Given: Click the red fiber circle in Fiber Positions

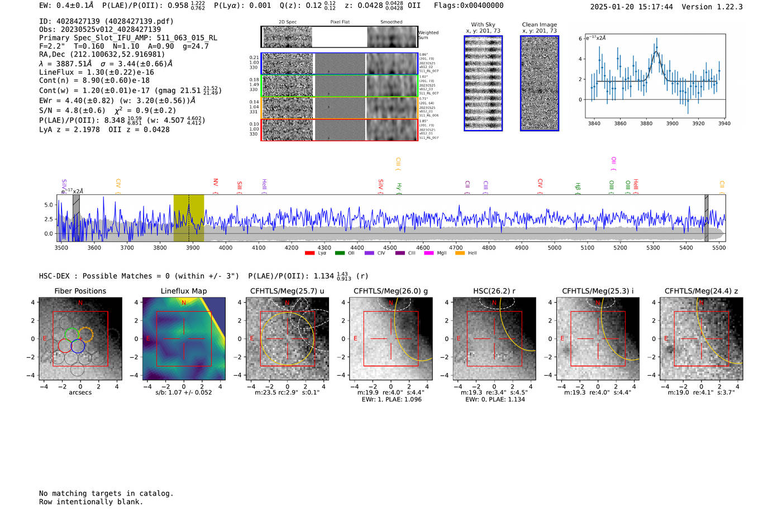Looking at the screenshot, I should coord(65,346).
